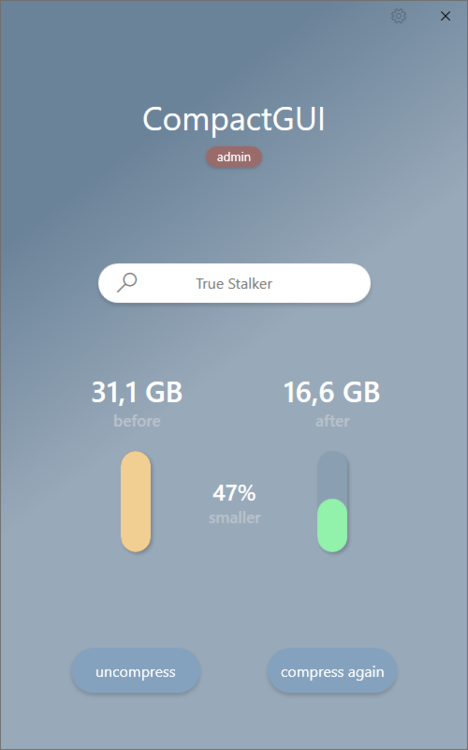468x750 pixels.
Task: Click the CompactGUI title text
Action: coord(234,119)
